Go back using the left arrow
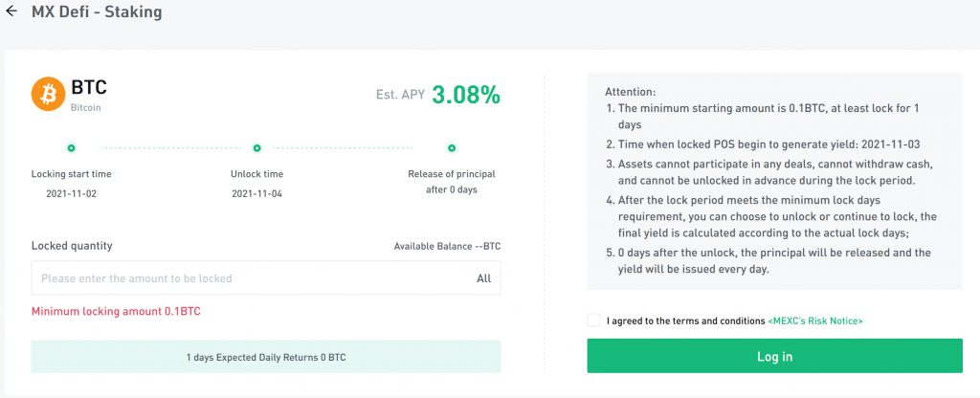 pyautogui.click(x=11, y=11)
